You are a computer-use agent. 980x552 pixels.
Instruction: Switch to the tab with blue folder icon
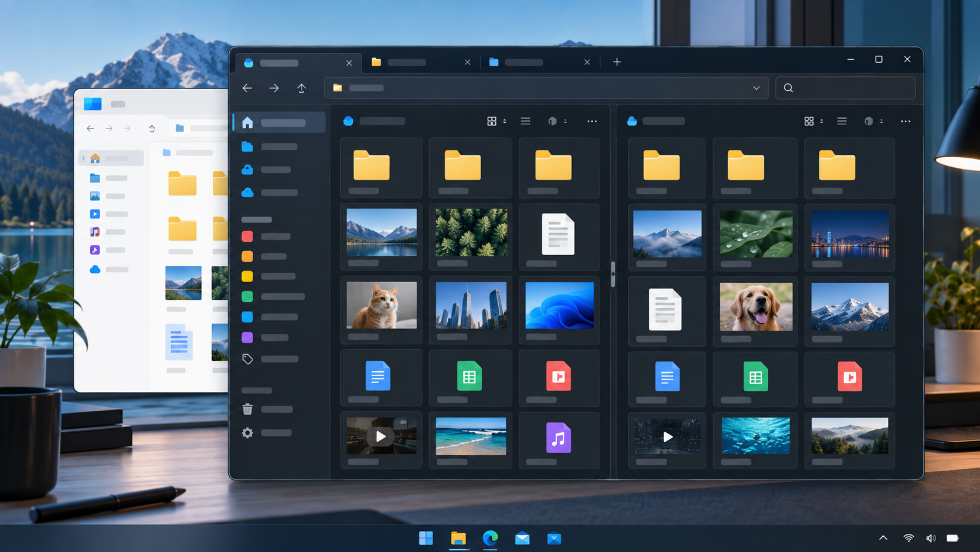point(540,62)
